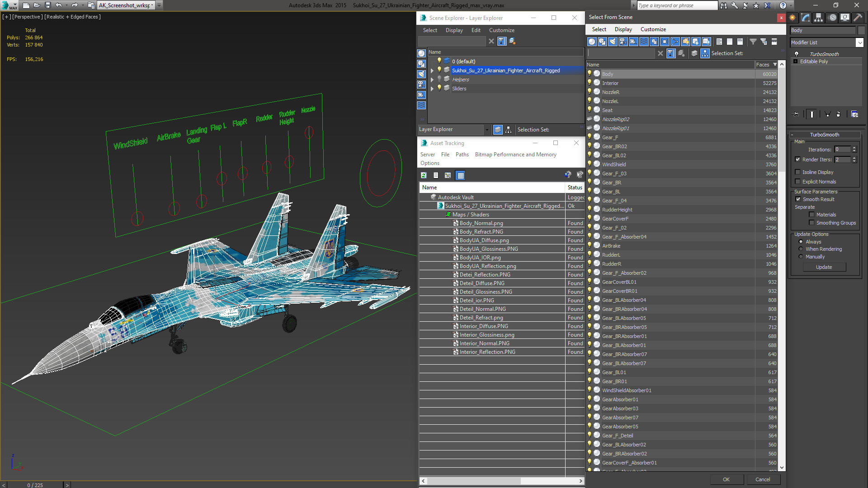Image resolution: width=868 pixels, height=488 pixels.
Task: Expand Helpers layer in Layer Explorer
Action: (432, 80)
